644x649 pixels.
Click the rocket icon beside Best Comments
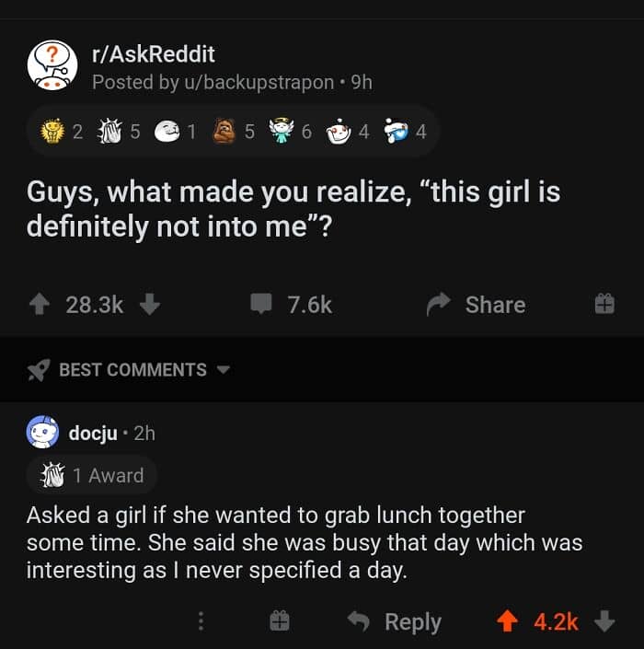(38, 370)
